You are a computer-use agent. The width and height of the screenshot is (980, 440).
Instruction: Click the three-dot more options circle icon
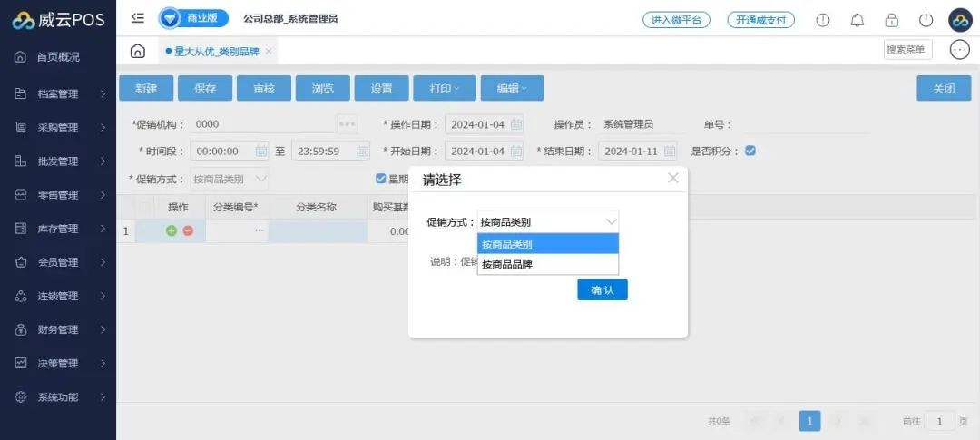point(960,50)
